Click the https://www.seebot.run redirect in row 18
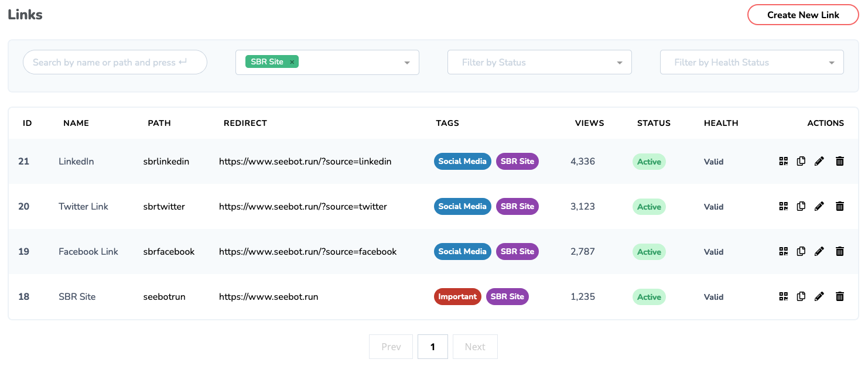Screen dimensions: 868x366 [x=269, y=296]
